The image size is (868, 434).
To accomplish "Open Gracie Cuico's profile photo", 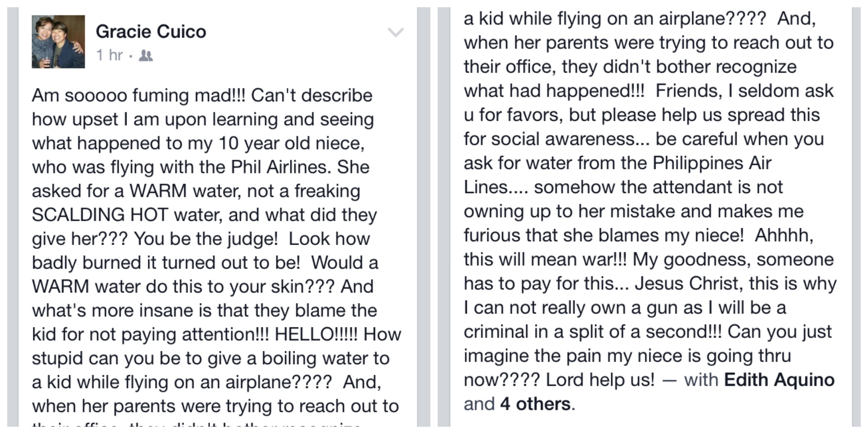I will tap(58, 42).
